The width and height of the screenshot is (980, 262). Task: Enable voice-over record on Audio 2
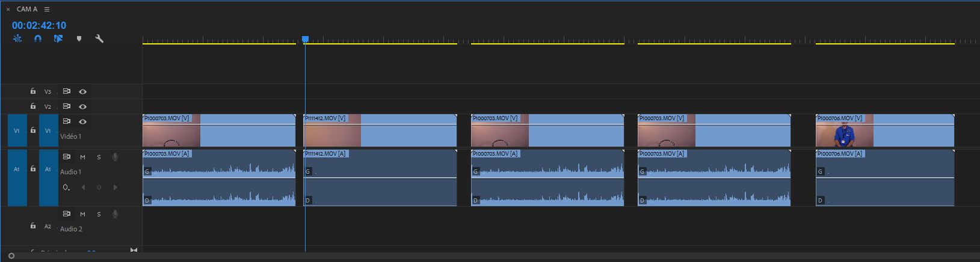coord(116,214)
